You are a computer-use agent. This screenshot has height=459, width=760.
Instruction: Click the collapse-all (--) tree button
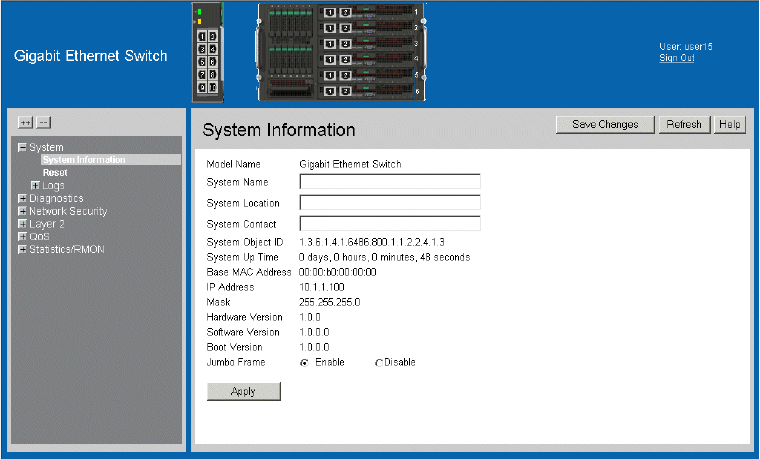[x=43, y=122]
